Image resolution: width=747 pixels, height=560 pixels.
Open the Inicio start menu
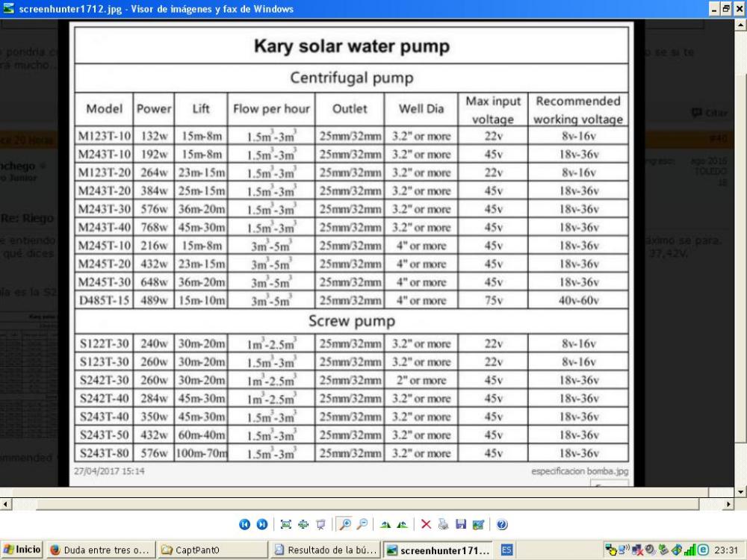(22, 550)
